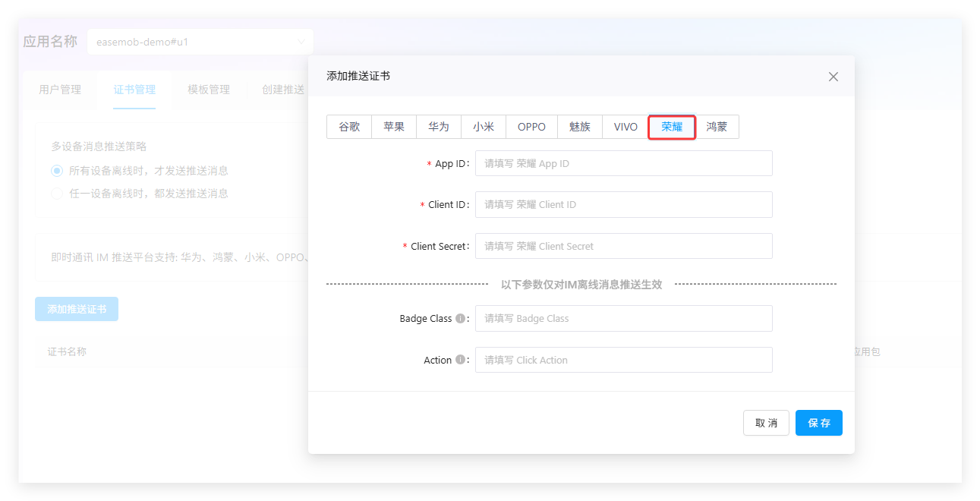Click into the Client Secret field
The height and width of the screenshot is (501, 980).
tap(623, 246)
